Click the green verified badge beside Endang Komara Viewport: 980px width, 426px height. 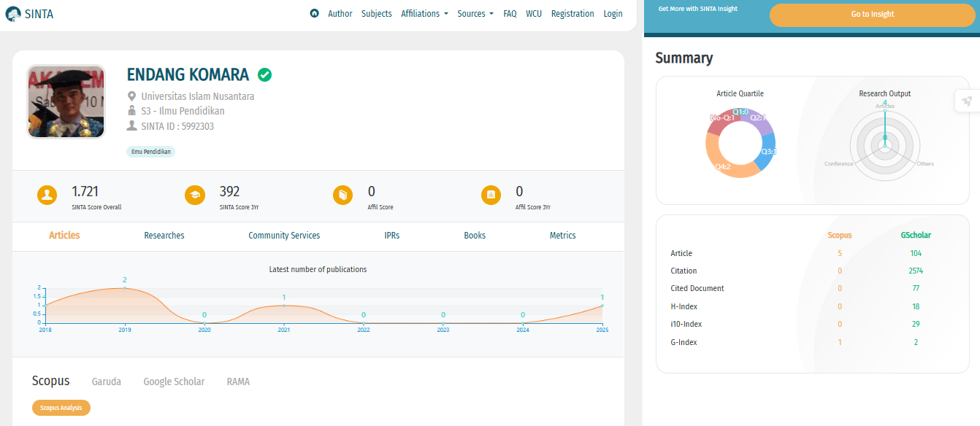click(265, 74)
